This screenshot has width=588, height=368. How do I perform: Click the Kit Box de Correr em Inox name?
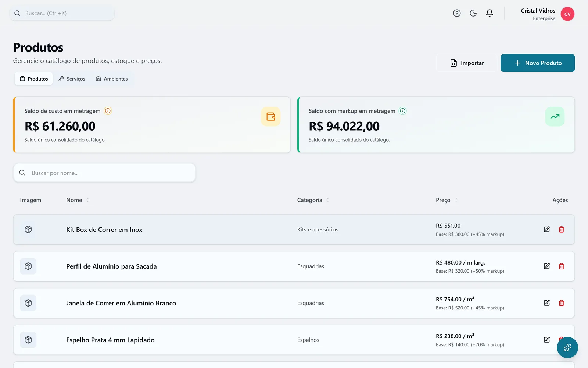(104, 230)
